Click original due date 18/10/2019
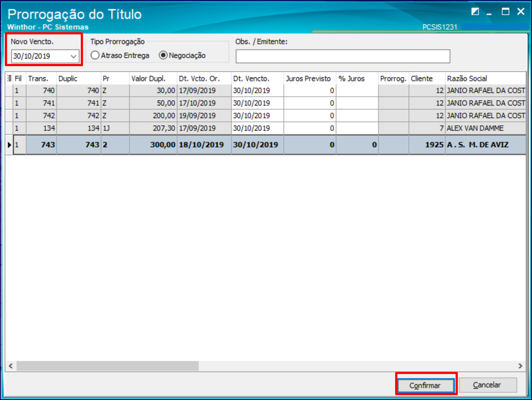Viewport: 532px width, 400px height. tap(204, 145)
